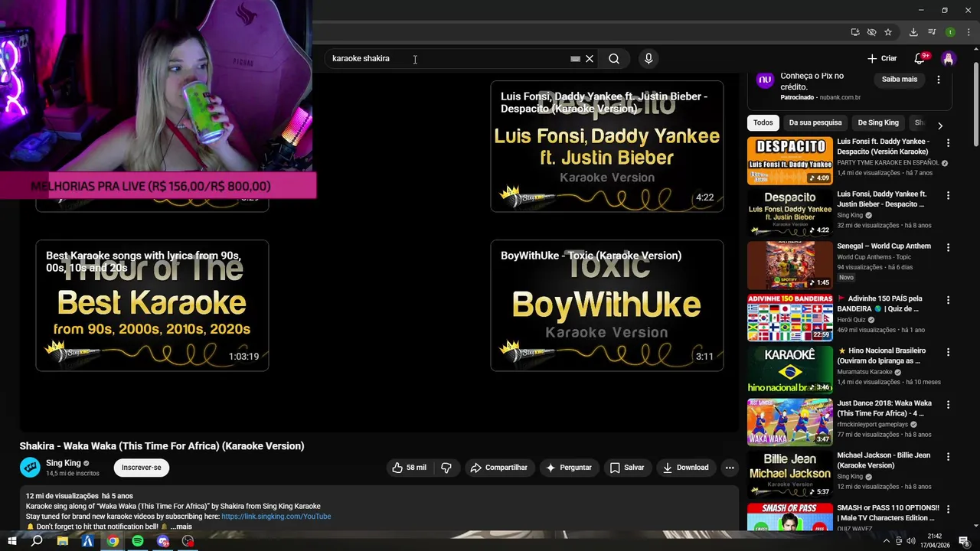
Task: Click Saiba mais on the Nubank ad
Action: pos(900,80)
